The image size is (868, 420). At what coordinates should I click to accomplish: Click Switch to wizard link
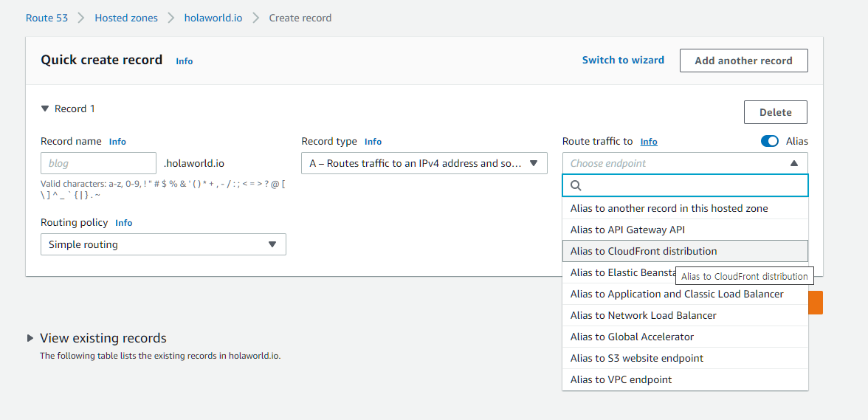[623, 60]
